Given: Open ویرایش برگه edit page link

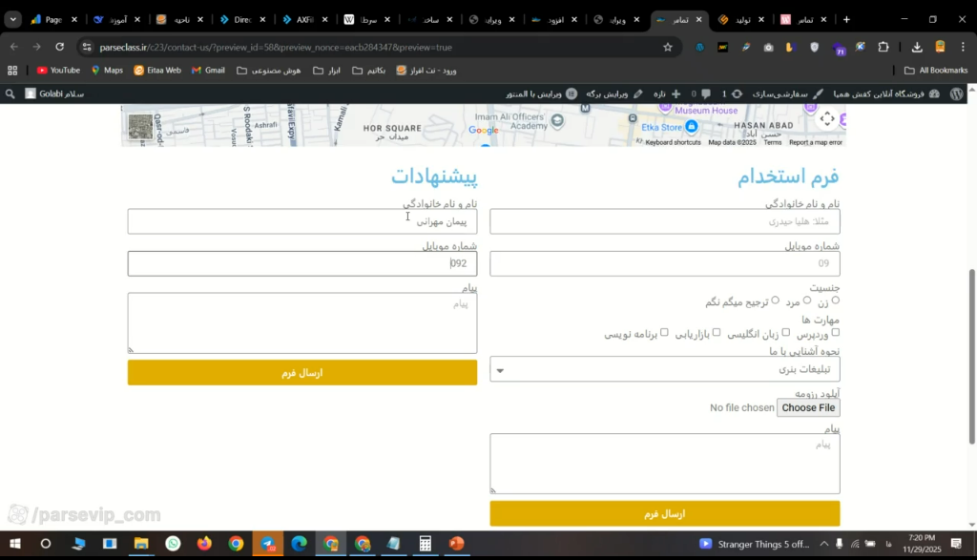Looking at the screenshot, I should 613,93.
